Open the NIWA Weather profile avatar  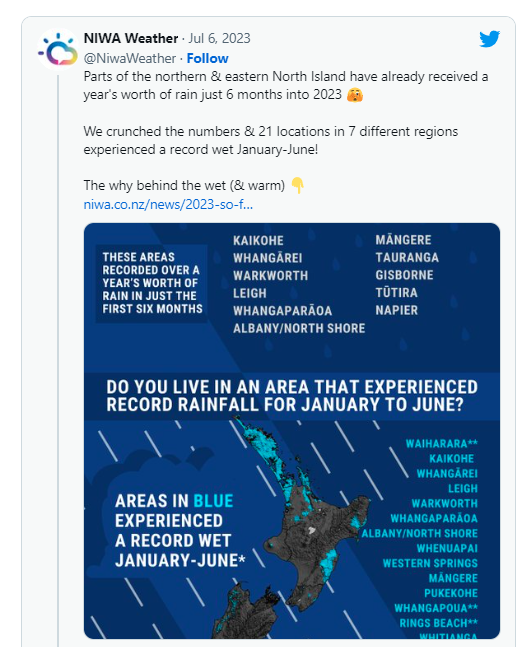(57, 49)
